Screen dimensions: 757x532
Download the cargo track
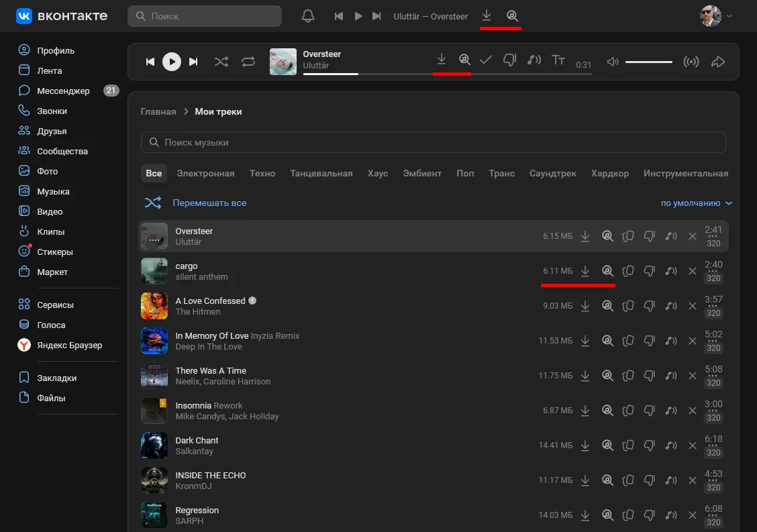[x=585, y=271]
